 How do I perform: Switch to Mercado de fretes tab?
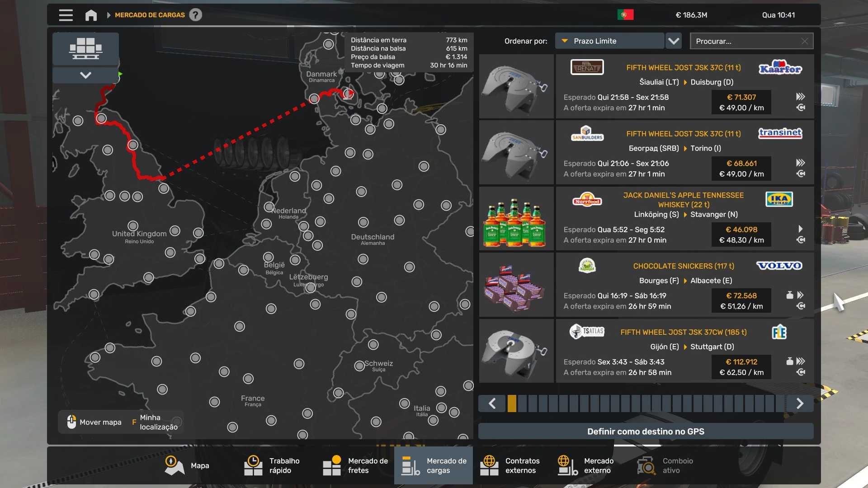pyautogui.click(x=355, y=465)
